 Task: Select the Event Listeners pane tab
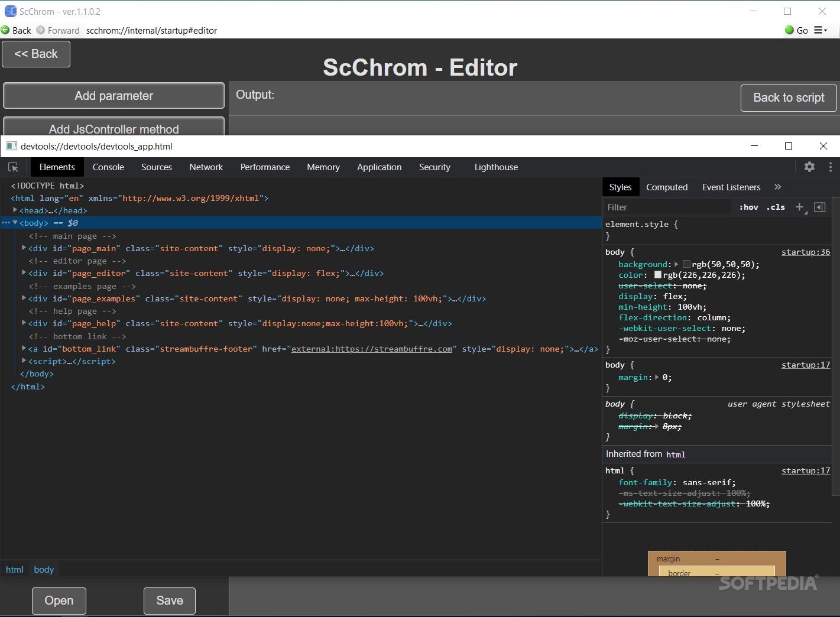(731, 187)
